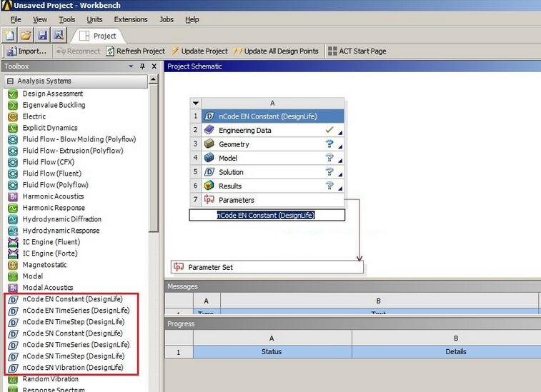Click the Engineering Data cell
Viewport: 541px width, 392px height.
pyautogui.click(x=272, y=131)
